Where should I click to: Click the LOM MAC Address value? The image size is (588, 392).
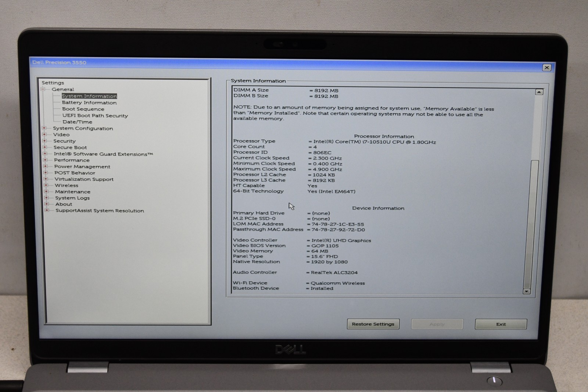pos(338,224)
